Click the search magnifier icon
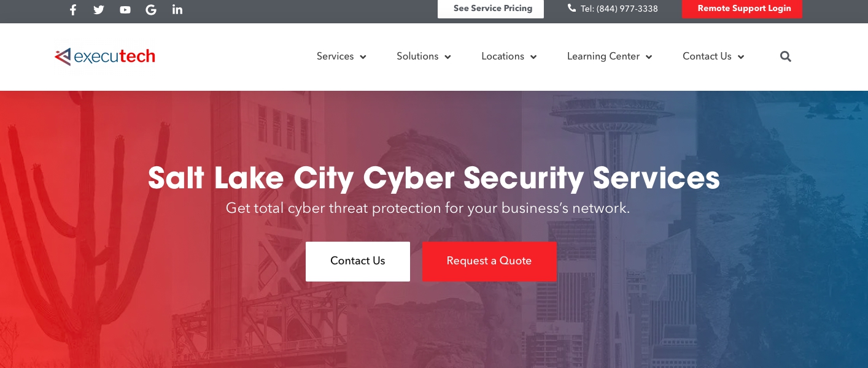Screen dimensions: 868x368 (x=786, y=56)
